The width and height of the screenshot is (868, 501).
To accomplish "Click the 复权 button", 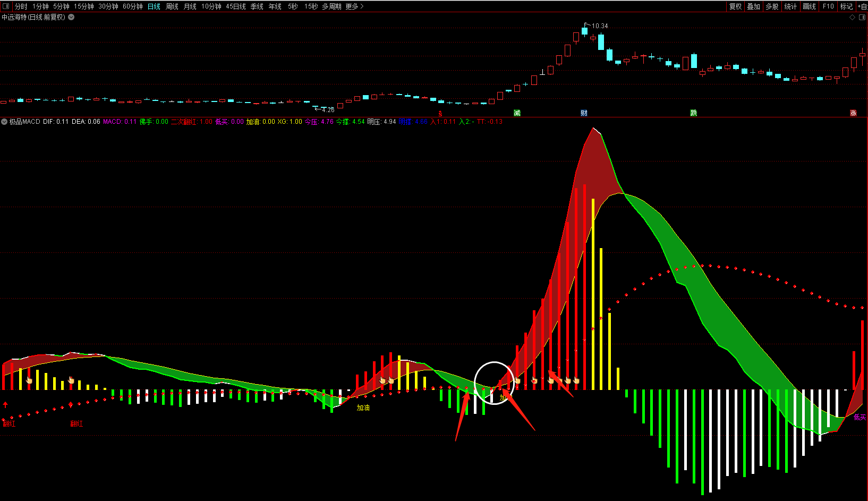I will pos(735,6).
